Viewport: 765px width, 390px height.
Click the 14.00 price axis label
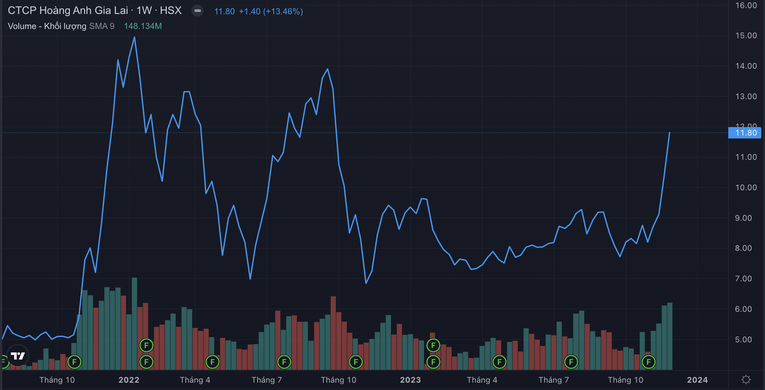coord(747,66)
